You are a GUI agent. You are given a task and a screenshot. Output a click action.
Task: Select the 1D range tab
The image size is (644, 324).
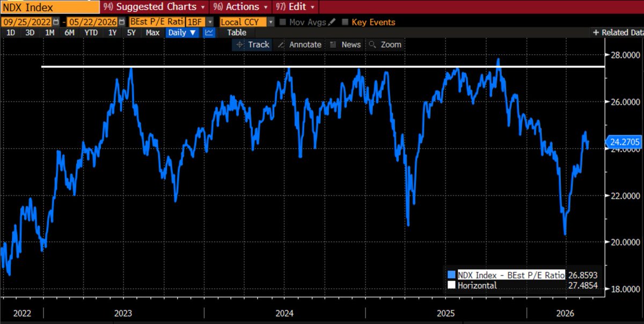point(10,33)
